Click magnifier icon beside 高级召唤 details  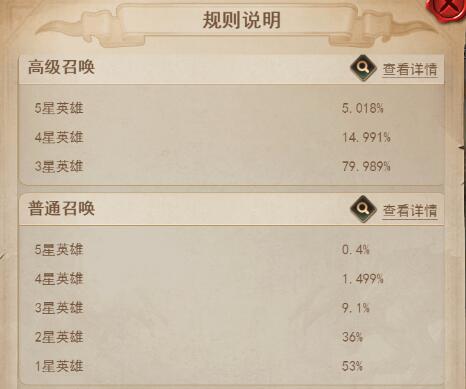pyautogui.click(x=363, y=68)
